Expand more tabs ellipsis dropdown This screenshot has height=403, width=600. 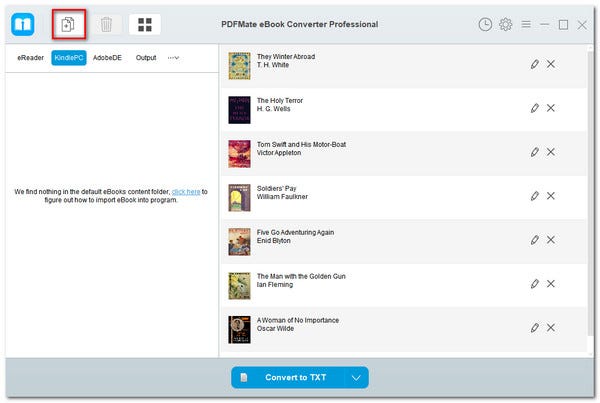pos(173,58)
